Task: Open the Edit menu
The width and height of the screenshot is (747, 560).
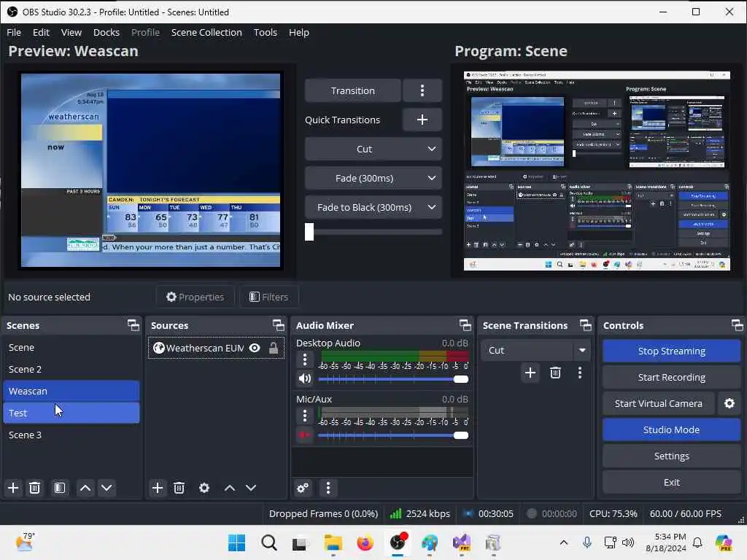Action: 41,32
